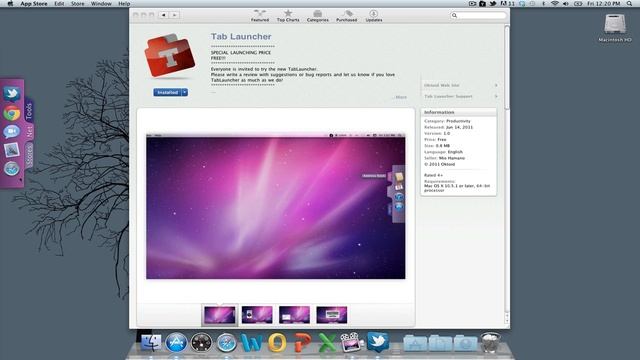Click the Installed button
The height and width of the screenshot is (360, 640).
[167, 93]
